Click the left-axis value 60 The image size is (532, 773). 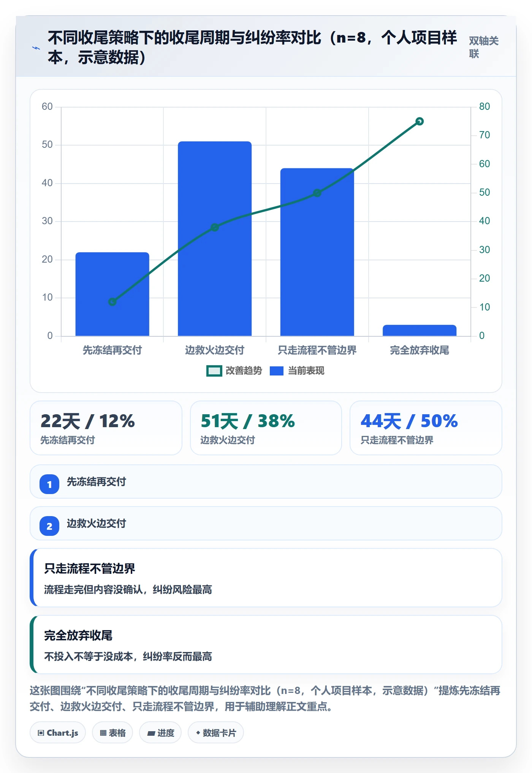pos(47,106)
